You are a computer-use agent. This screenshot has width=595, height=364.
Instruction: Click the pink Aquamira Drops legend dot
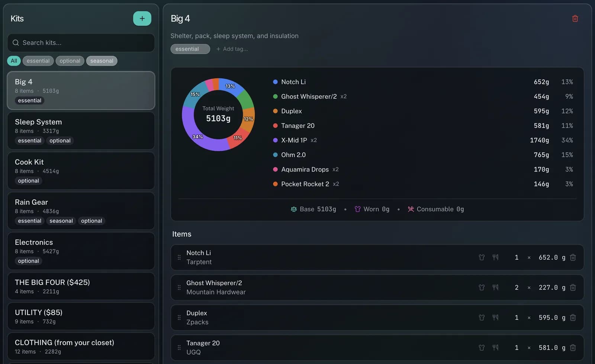tap(275, 169)
